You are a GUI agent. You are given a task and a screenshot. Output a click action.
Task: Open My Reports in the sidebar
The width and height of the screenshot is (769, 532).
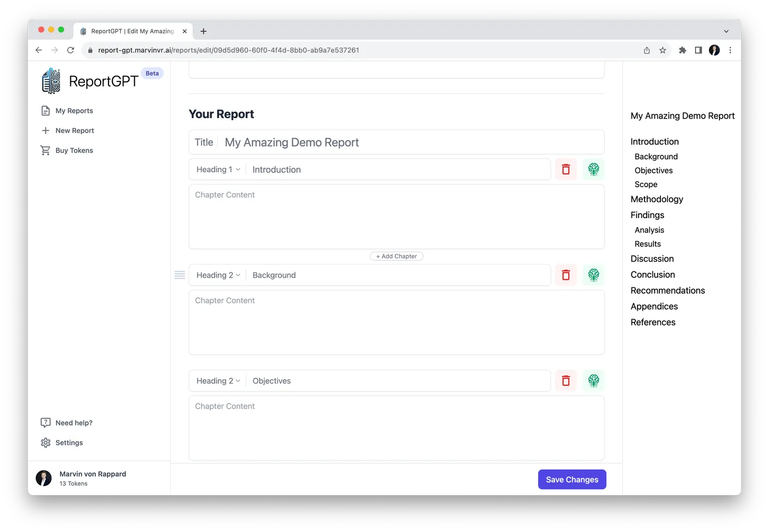pos(74,111)
